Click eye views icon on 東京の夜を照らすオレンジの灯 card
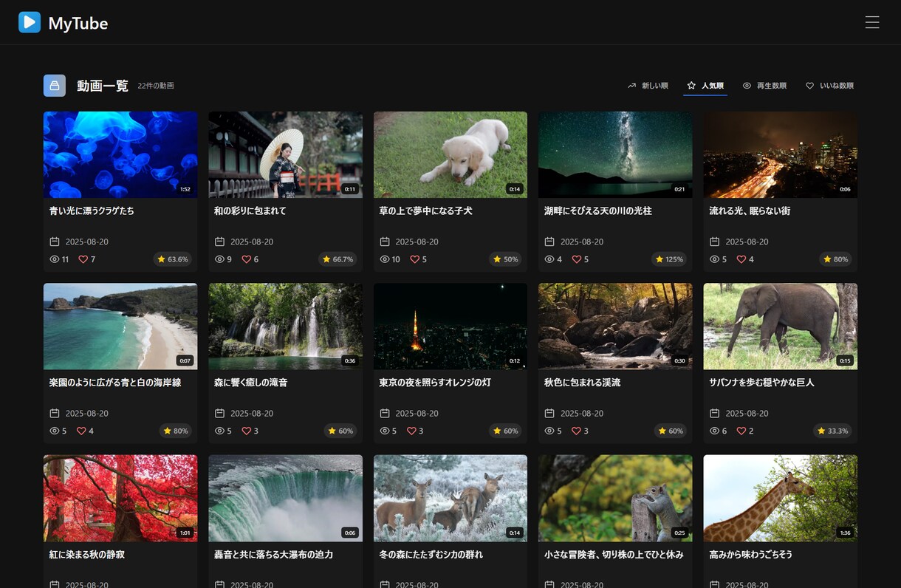Image resolution: width=901 pixels, height=588 pixels. (384, 431)
